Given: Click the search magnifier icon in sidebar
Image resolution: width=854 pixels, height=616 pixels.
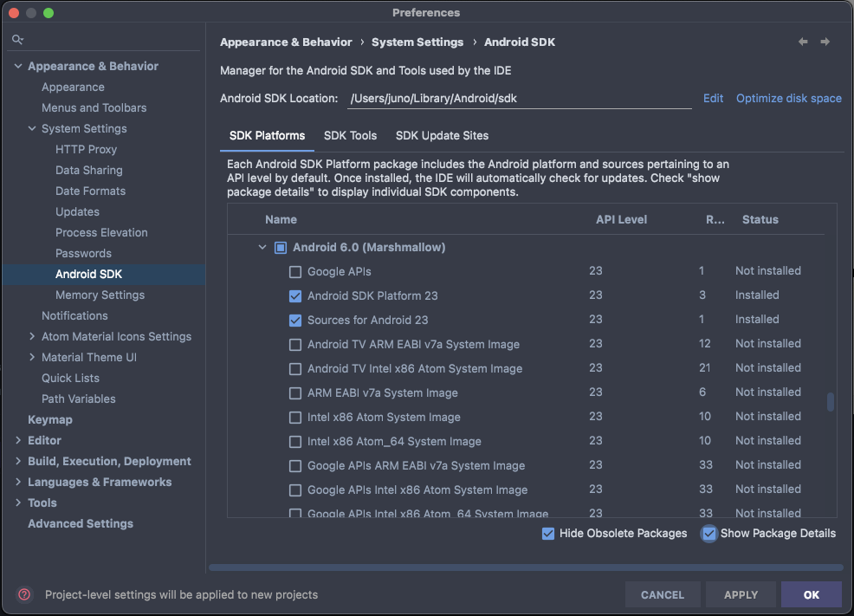Looking at the screenshot, I should coord(17,40).
